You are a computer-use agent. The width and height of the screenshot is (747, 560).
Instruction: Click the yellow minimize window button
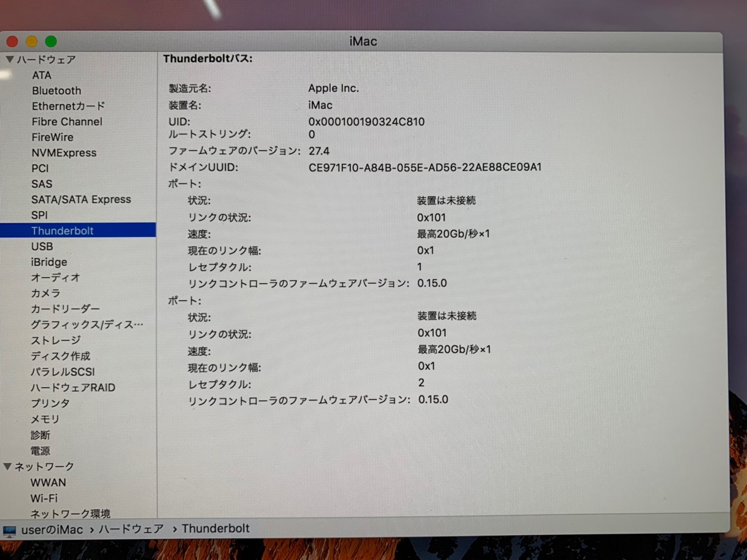coord(31,41)
